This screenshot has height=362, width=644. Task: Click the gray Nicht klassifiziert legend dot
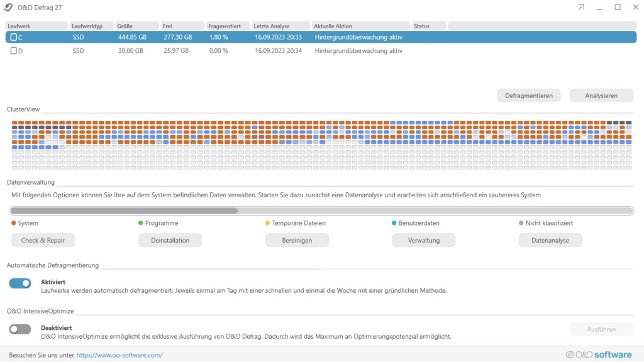(521, 223)
